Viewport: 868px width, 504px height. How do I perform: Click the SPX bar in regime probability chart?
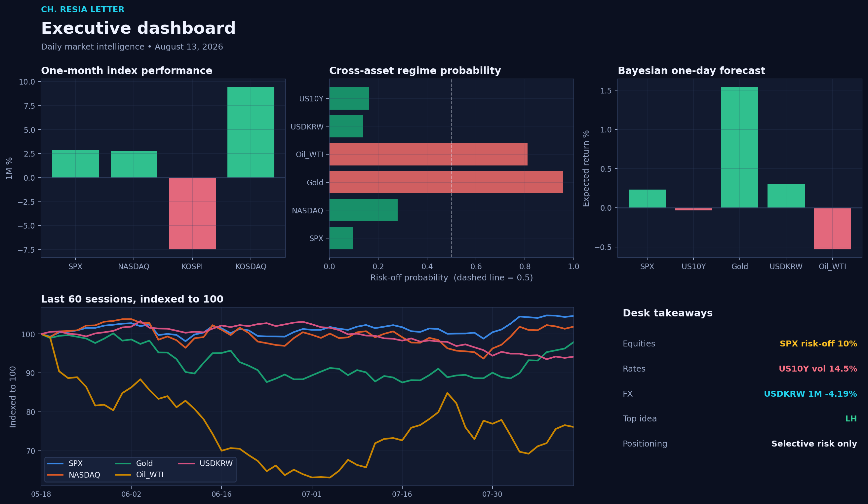pos(341,238)
